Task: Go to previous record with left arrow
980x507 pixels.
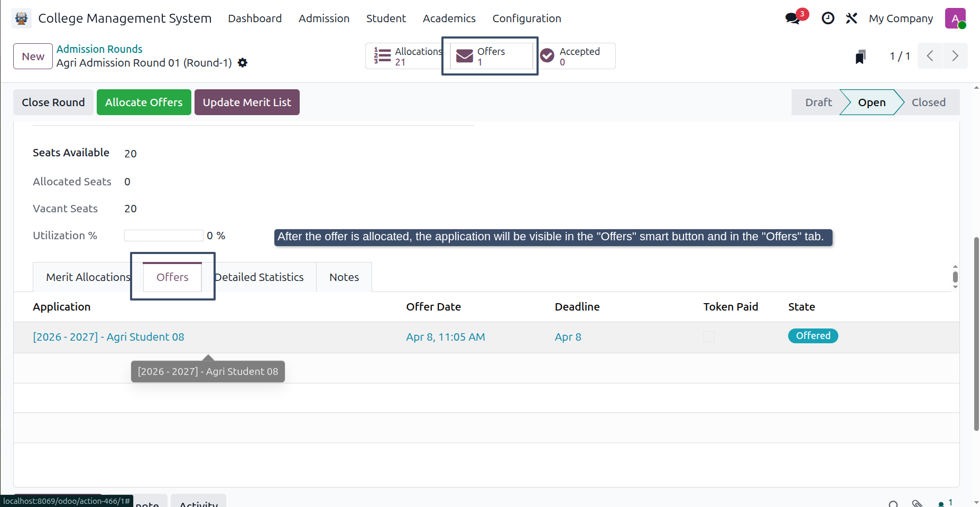Action: [930, 56]
